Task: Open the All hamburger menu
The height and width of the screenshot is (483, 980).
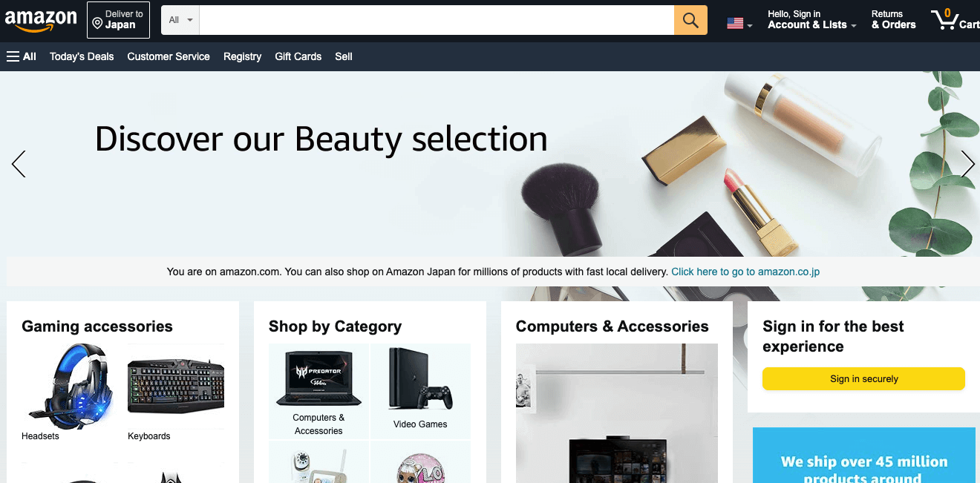Action: pos(22,56)
